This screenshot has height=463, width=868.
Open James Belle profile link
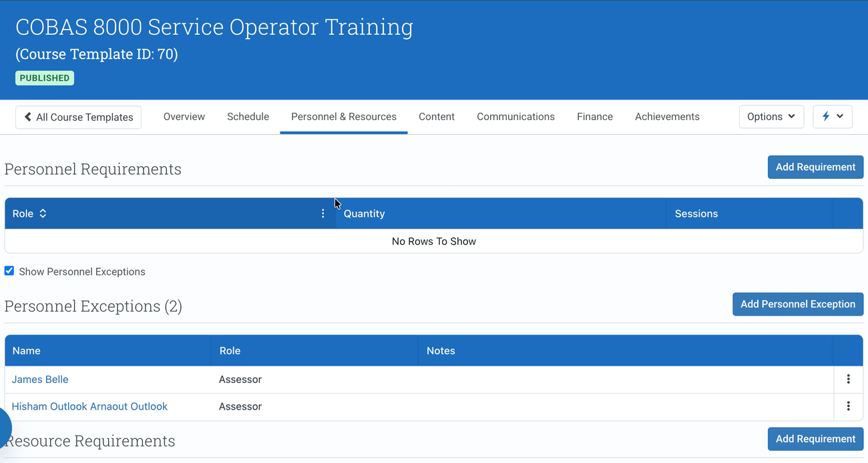(x=40, y=380)
